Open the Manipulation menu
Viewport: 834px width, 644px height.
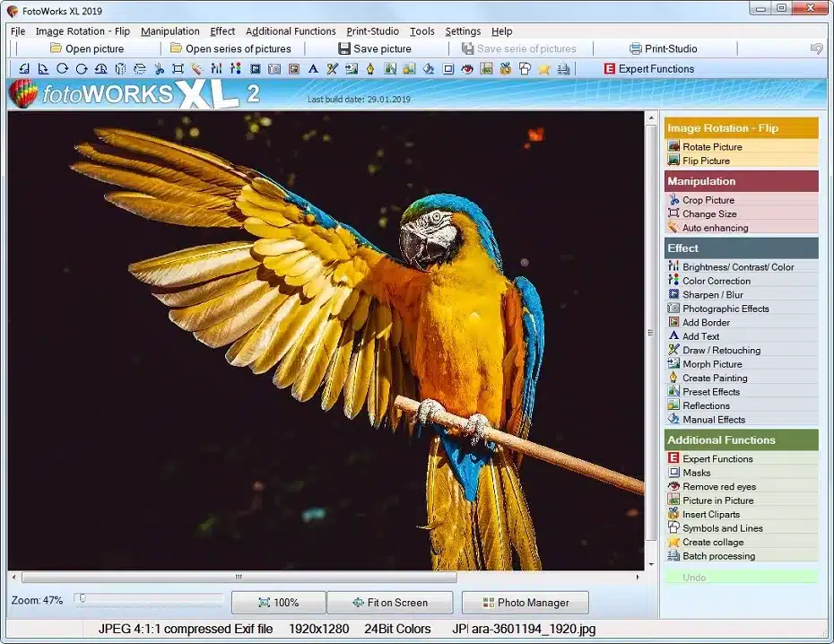170,31
